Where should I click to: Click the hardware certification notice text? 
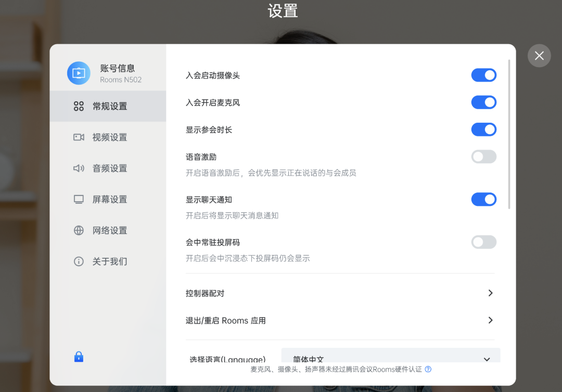tap(336, 369)
